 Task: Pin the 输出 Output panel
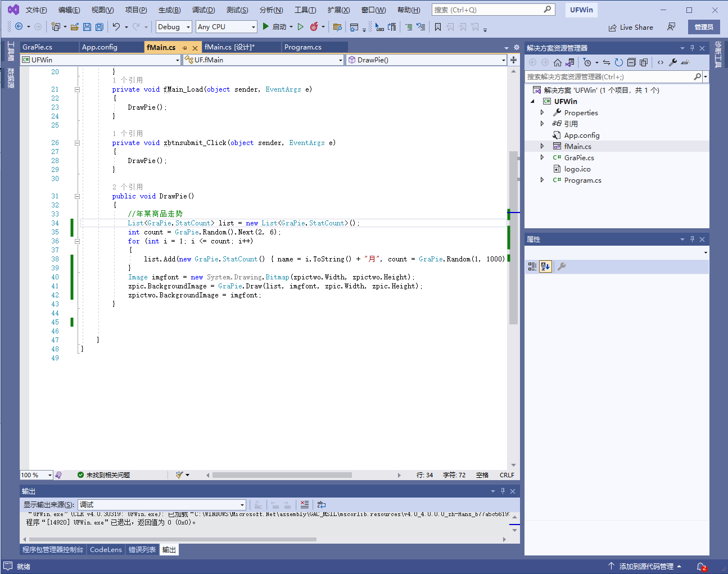point(503,491)
